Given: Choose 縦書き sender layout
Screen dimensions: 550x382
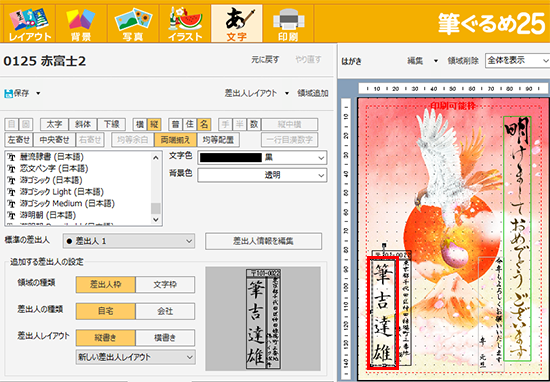Looking at the screenshot, I should [106, 337].
